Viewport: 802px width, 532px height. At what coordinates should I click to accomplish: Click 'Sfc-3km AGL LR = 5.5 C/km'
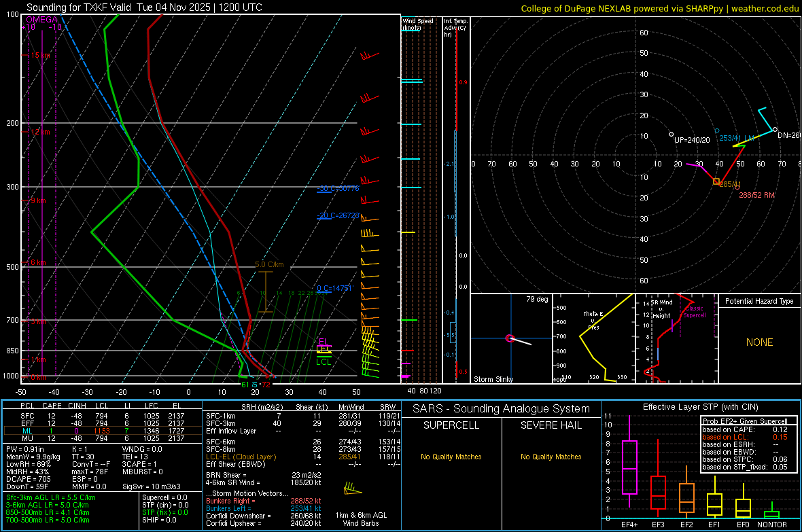tap(51, 497)
